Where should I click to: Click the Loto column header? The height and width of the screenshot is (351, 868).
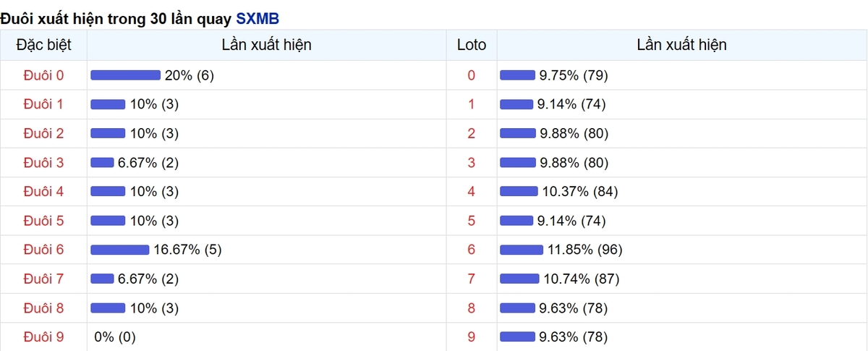[472, 45]
